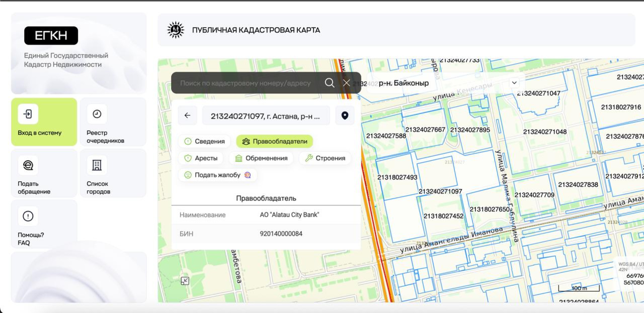
Task: Select the Правообладатели tab
Action: [275, 141]
